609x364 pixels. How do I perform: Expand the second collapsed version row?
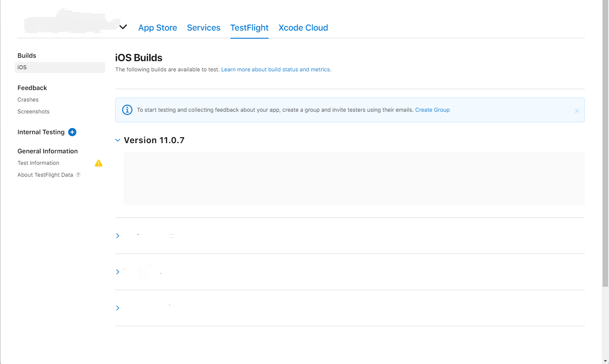[x=118, y=272]
